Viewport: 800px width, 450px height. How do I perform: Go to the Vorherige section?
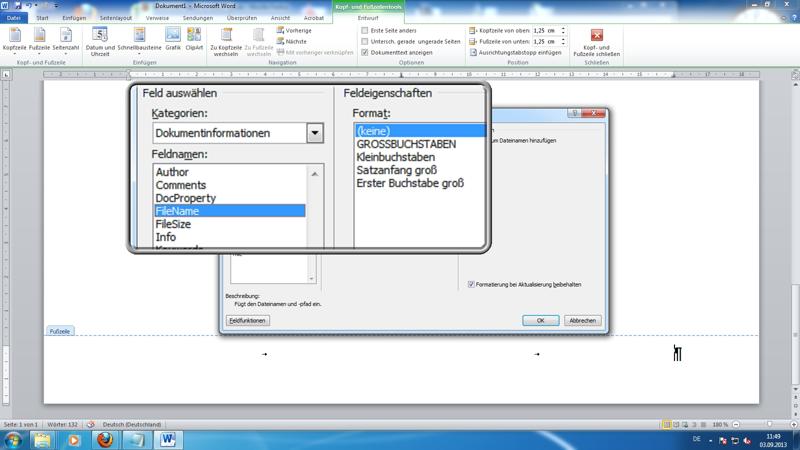pyautogui.click(x=294, y=31)
